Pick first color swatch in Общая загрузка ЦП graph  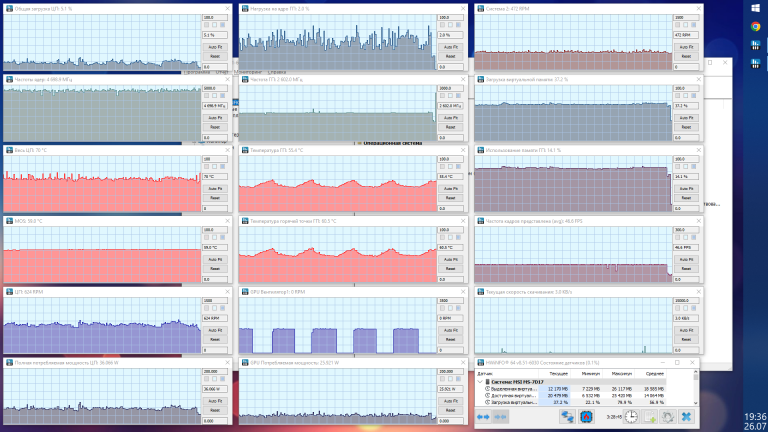coord(207,25)
